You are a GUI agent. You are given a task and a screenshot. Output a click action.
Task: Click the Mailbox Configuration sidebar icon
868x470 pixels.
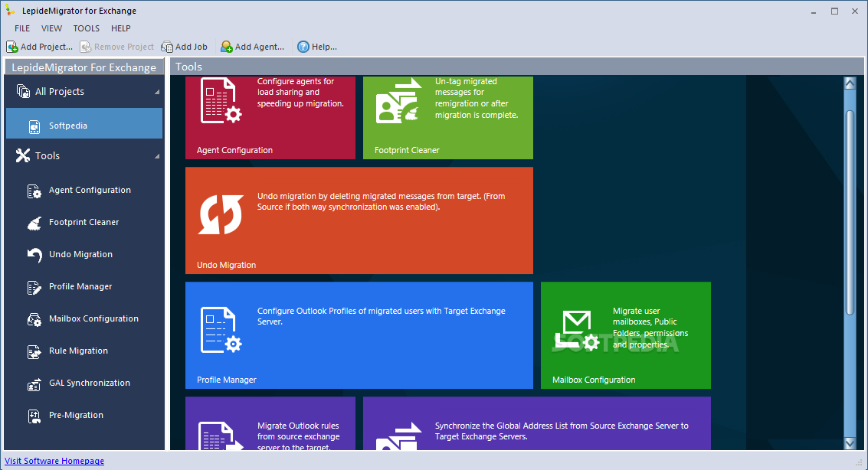(34, 319)
